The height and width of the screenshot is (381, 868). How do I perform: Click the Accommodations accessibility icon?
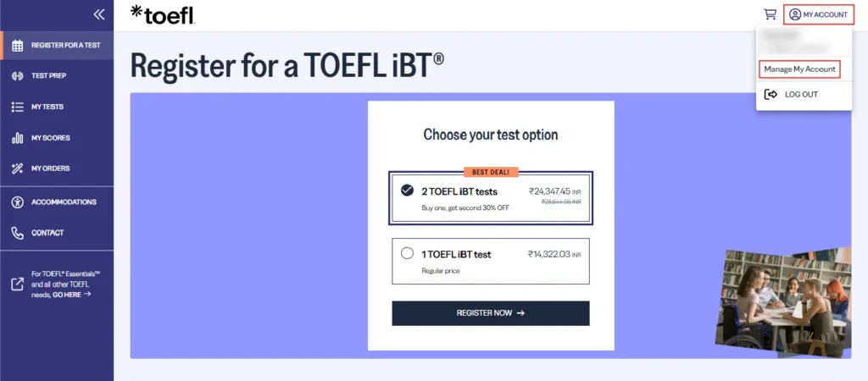point(17,202)
